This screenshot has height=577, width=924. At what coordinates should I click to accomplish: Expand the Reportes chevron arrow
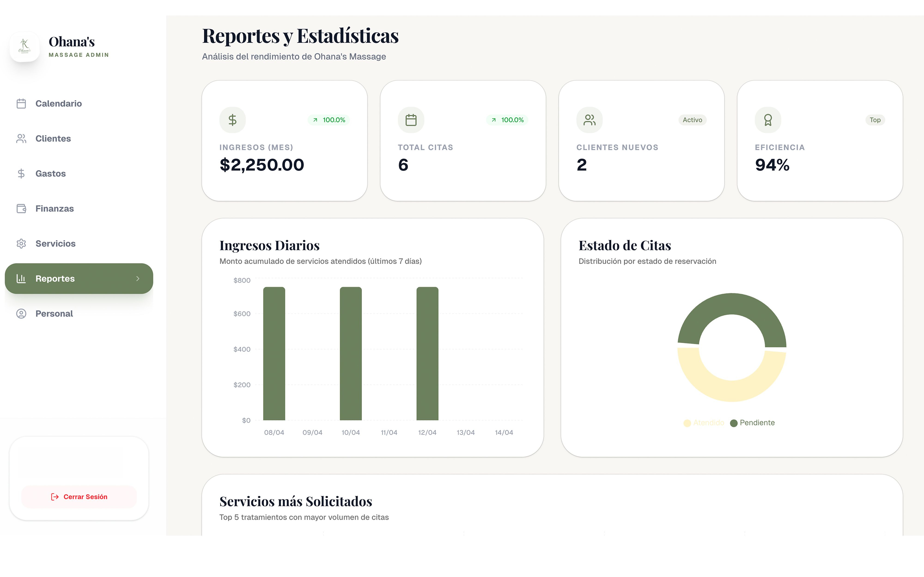138,279
